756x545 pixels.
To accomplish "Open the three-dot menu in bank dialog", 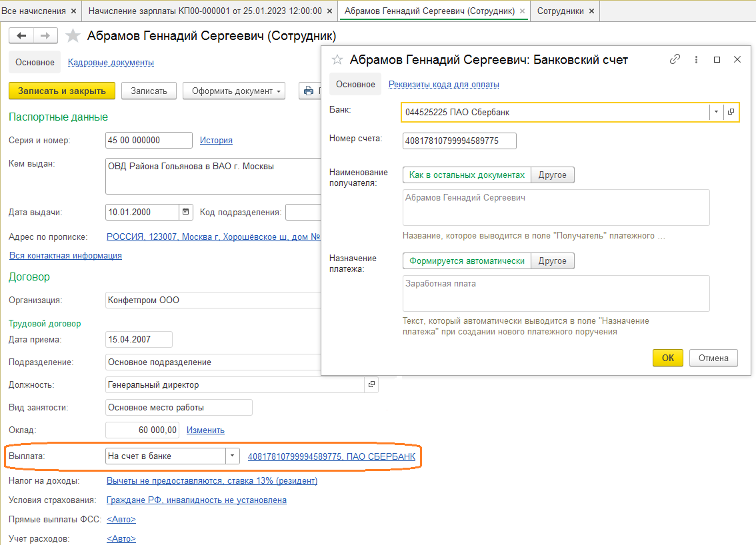I will [696, 59].
